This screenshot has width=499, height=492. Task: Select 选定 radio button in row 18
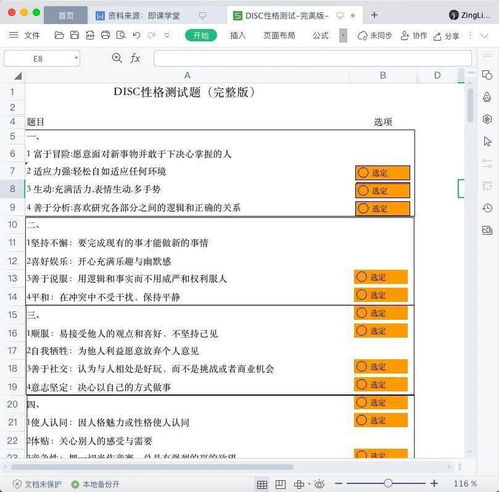click(361, 366)
